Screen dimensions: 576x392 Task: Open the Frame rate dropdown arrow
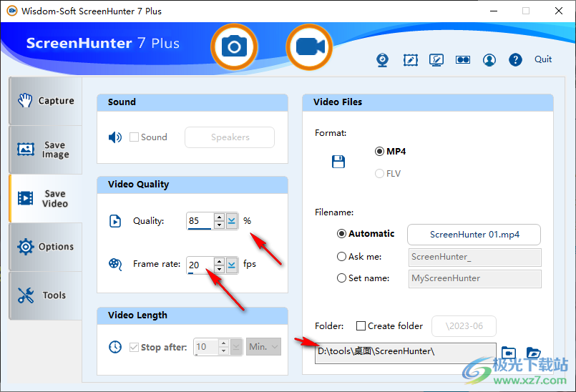231,265
